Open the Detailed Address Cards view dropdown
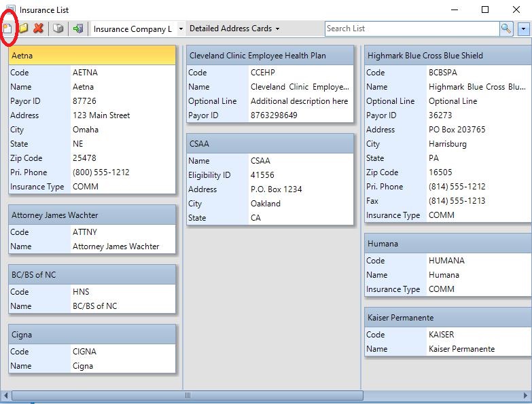The height and width of the screenshot is (404, 532). [x=234, y=29]
